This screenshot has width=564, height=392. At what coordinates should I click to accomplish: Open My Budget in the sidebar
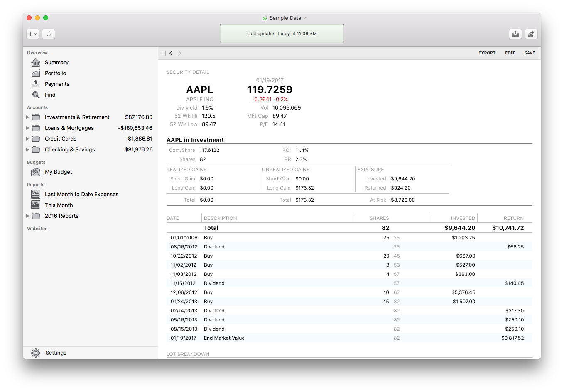point(59,172)
